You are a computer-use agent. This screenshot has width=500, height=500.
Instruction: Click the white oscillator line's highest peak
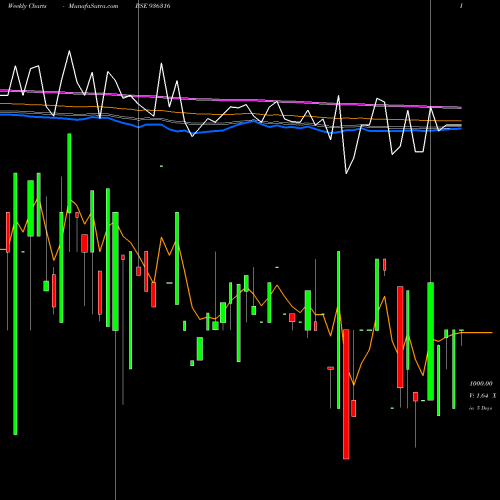(69, 51)
